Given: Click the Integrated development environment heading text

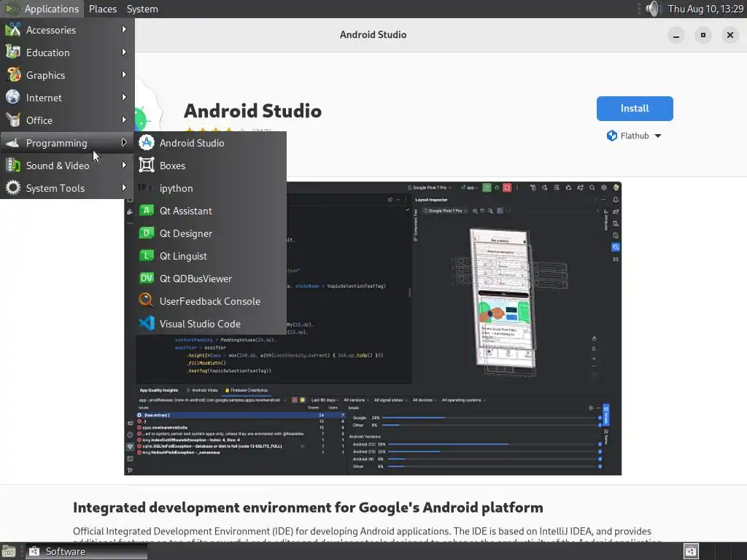Looking at the screenshot, I should tap(308, 507).
